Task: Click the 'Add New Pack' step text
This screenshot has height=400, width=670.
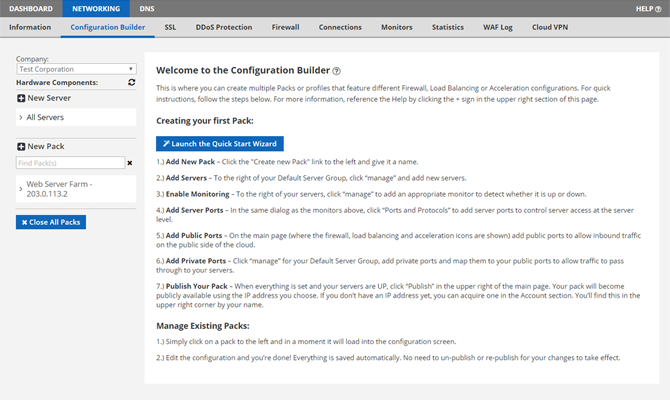Action: point(190,162)
